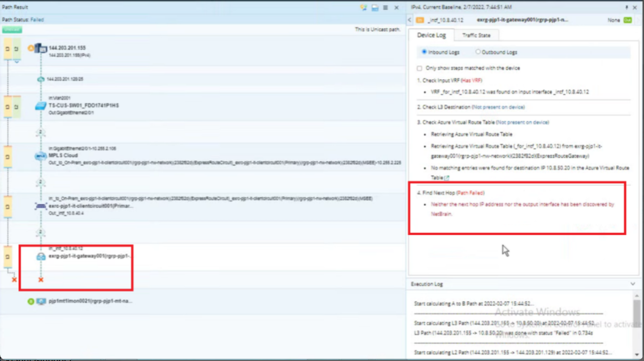Open the Path Result hamburger menu
Image resolution: width=644 pixels, height=361 pixels.
click(386, 7)
